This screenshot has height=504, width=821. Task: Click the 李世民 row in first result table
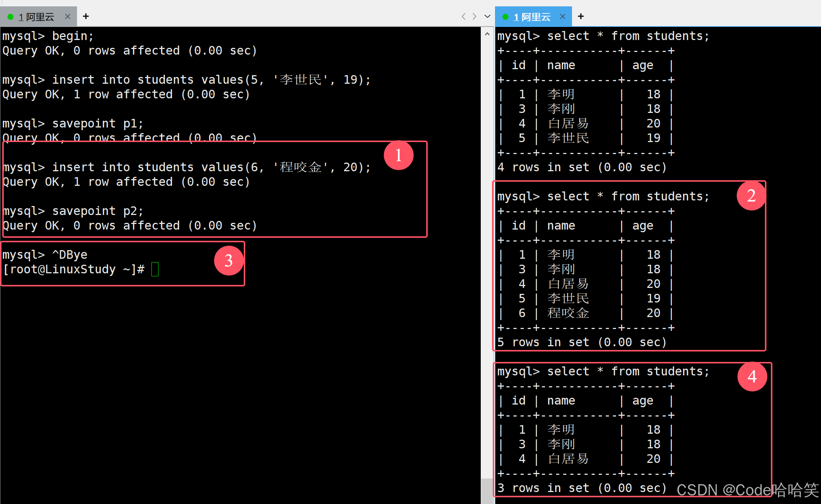pyautogui.click(x=586, y=138)
